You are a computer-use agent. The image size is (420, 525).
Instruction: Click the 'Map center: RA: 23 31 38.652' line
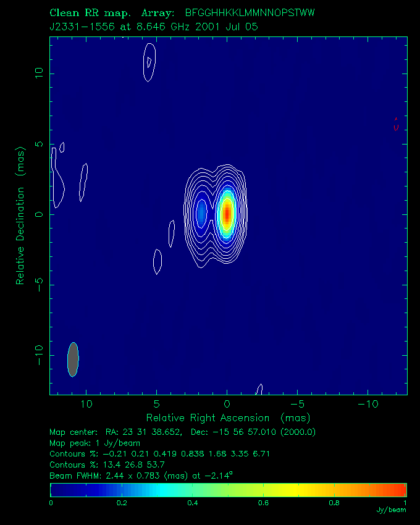(183, 432)
